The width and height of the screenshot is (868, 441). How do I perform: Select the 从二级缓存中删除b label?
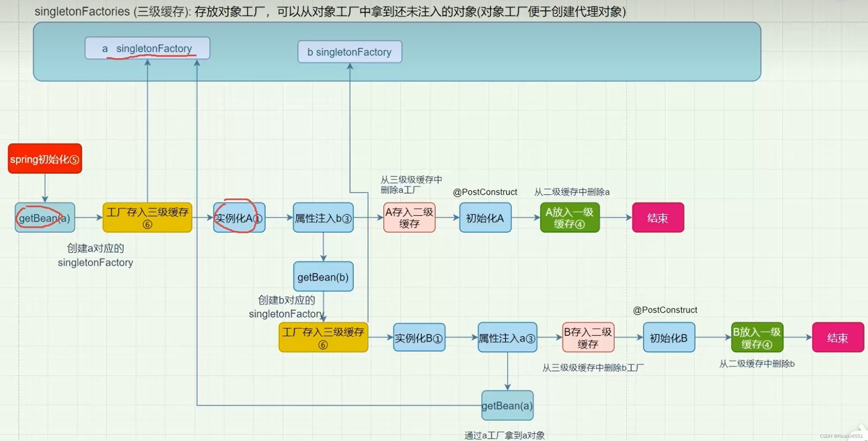(x=757, y=364)
